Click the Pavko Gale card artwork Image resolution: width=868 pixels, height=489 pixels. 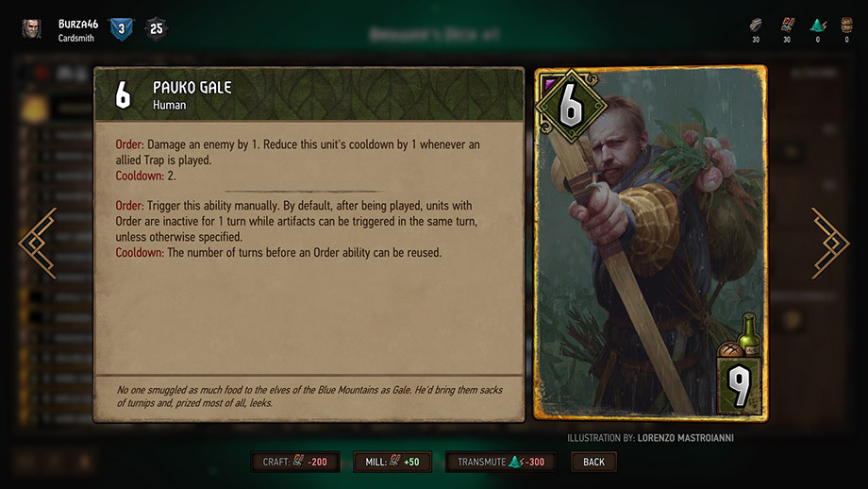coord(650,244)
